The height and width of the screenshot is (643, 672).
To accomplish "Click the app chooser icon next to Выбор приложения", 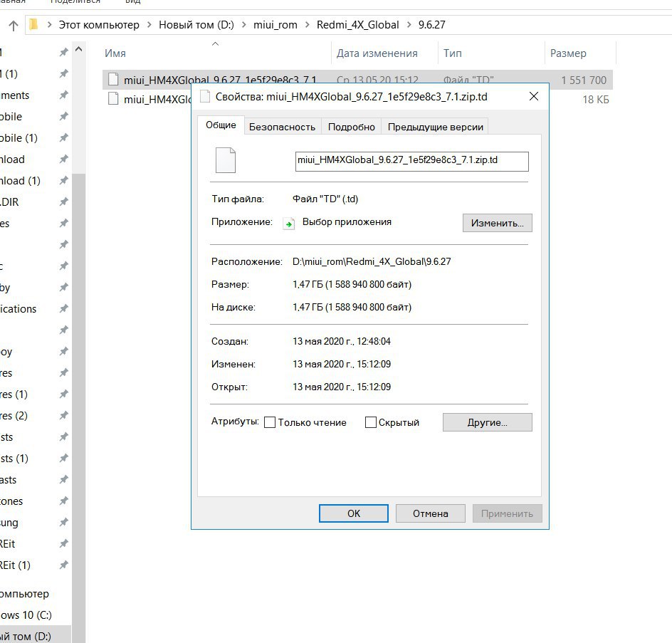I will pos(289,224).
